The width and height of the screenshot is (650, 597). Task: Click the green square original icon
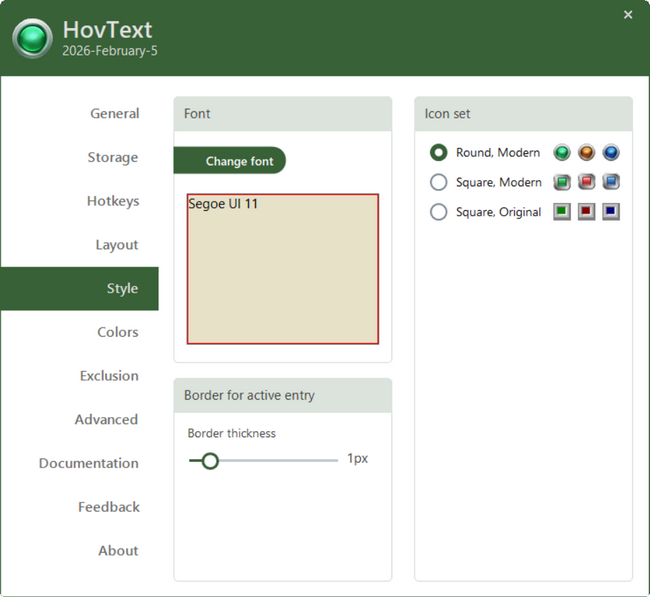(x=562, y=212)
